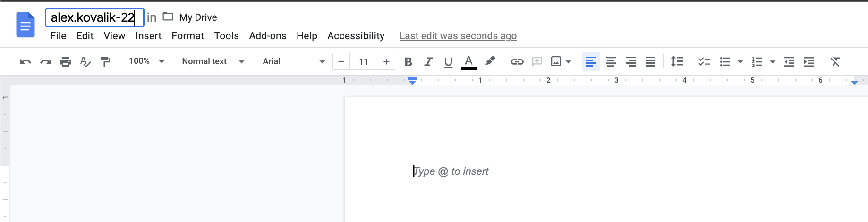The image size is (868, 222).
Task: Open the text color picker
Action: (468, 61)
